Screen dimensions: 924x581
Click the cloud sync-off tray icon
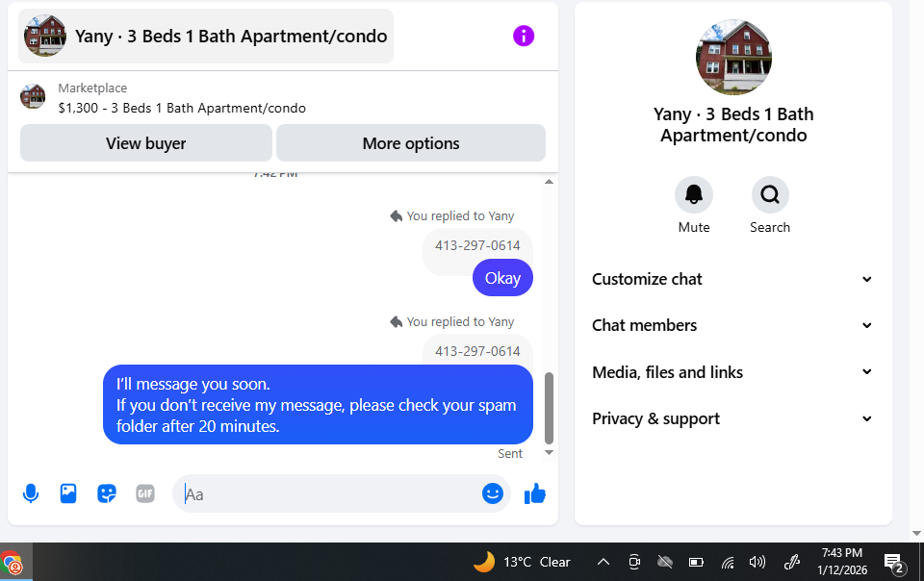tap(665, 562)
